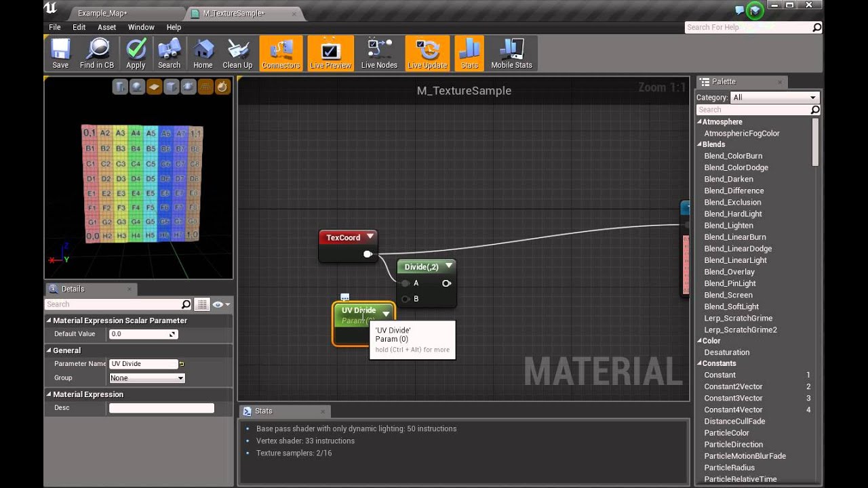Expand the UV Divide node arrow
This screenshot has width=868, height=488.
(x=386, y=313)
